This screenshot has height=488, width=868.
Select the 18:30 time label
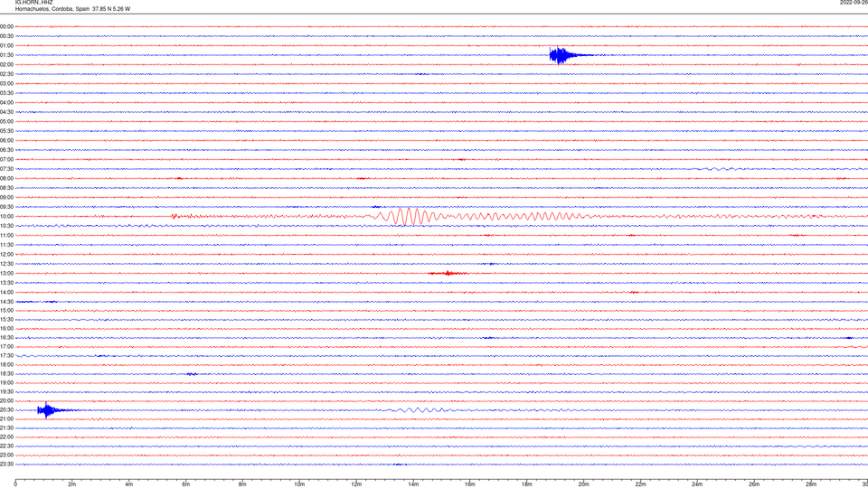6,373
